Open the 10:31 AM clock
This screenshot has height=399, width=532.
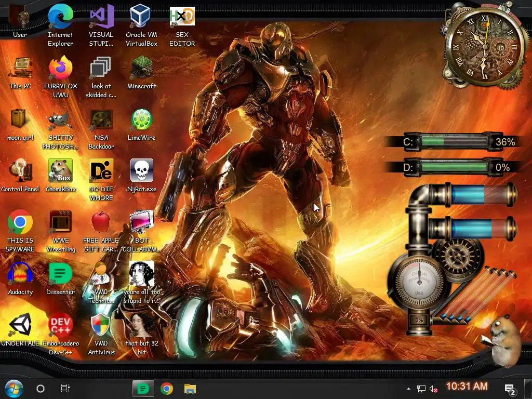(x=467, y=386)
